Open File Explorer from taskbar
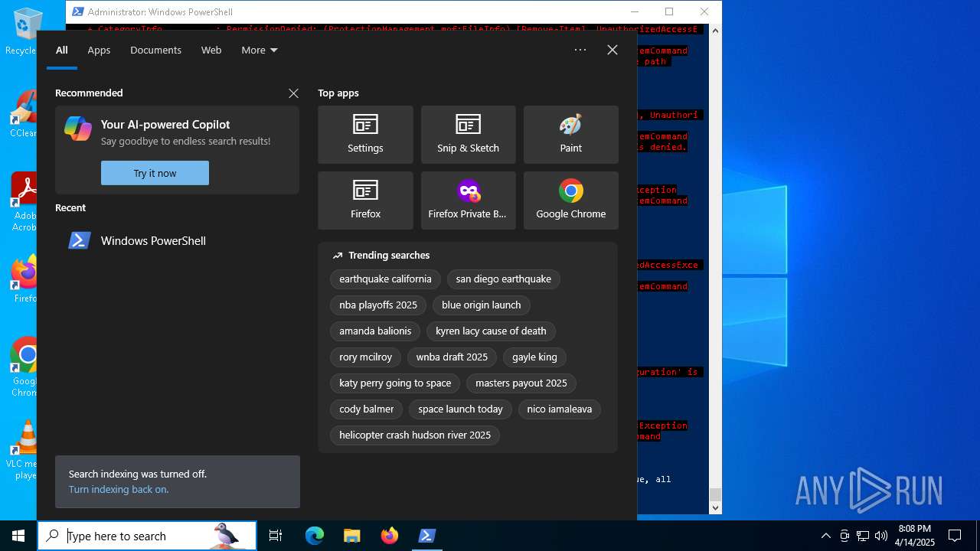 coord(351,536)
